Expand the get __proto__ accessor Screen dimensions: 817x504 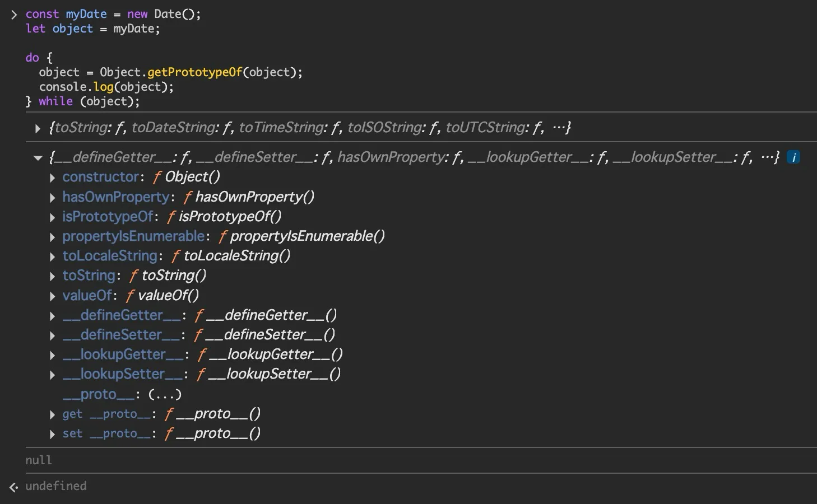click(x=52, y=414)
